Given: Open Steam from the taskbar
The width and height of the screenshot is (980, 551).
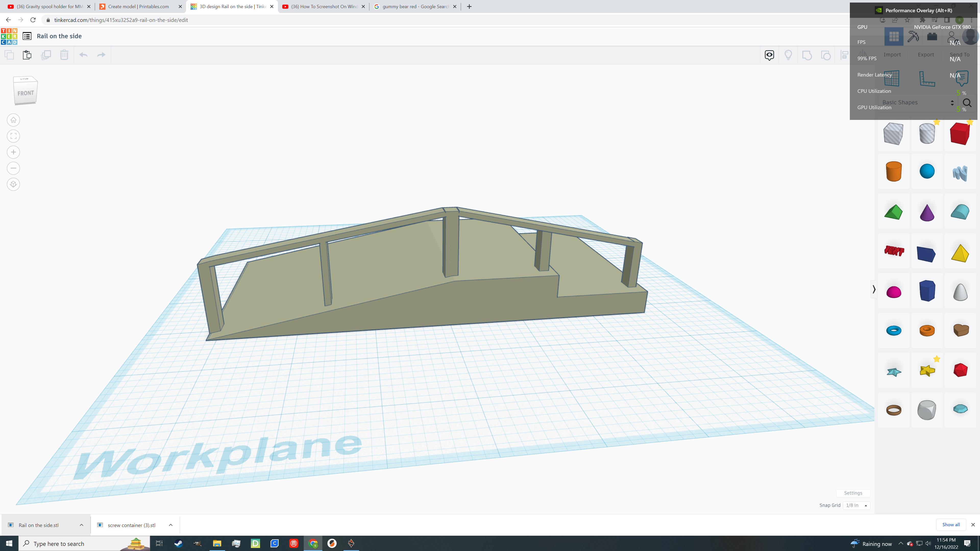Looking at the screenshot, I should 178,543.
